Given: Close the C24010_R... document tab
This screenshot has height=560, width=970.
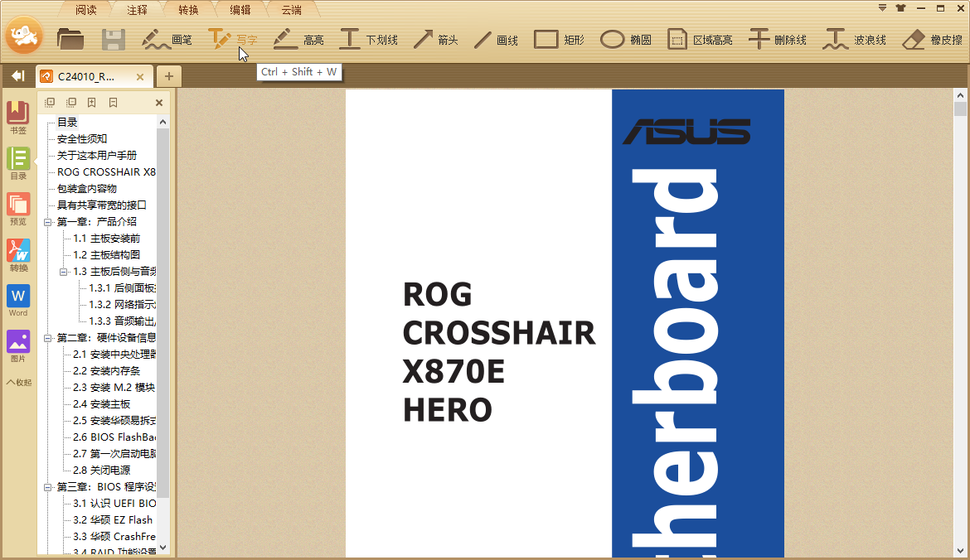Looking at the screenshot, I should [140, 77].
